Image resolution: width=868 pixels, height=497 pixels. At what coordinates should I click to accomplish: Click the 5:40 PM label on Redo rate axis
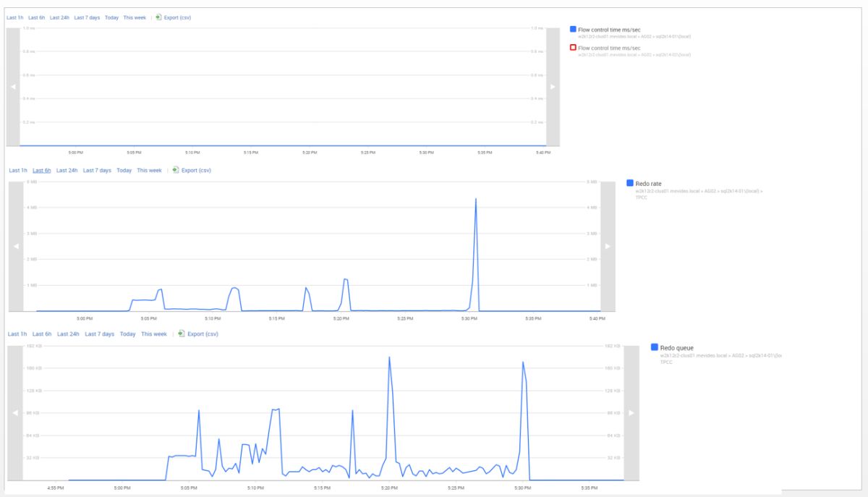[597, 318]
